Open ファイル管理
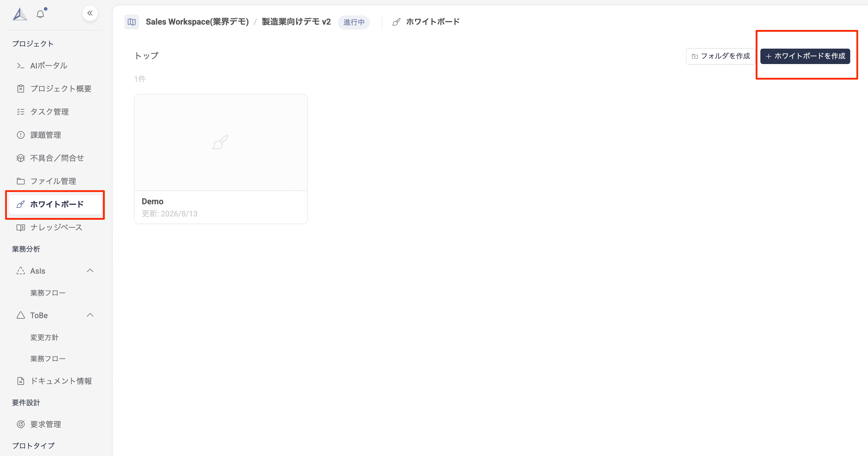 point(56,181)
